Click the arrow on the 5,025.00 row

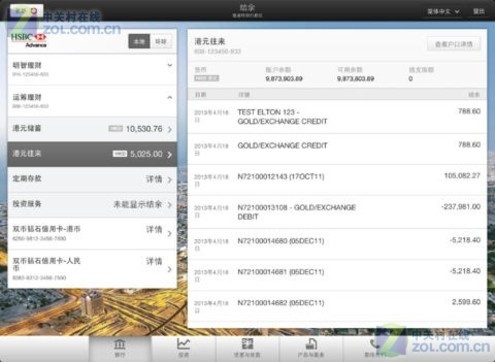coord(170,154)
